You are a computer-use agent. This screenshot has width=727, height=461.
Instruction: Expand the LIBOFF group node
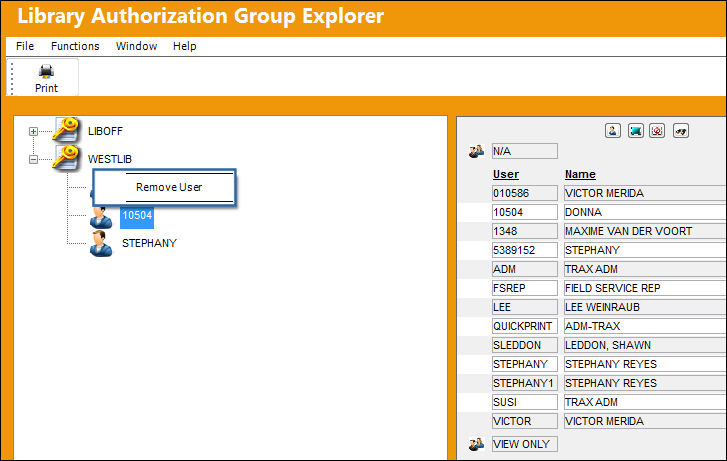point(33,131)
